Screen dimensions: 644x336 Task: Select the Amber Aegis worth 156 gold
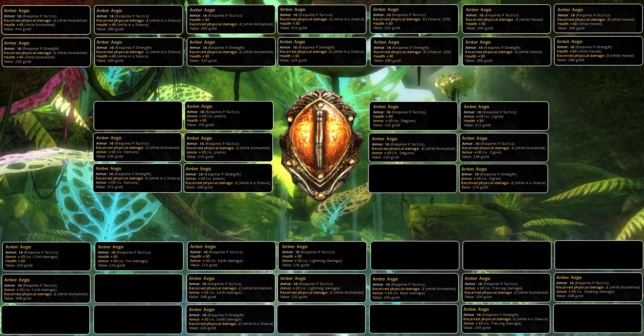413,116
